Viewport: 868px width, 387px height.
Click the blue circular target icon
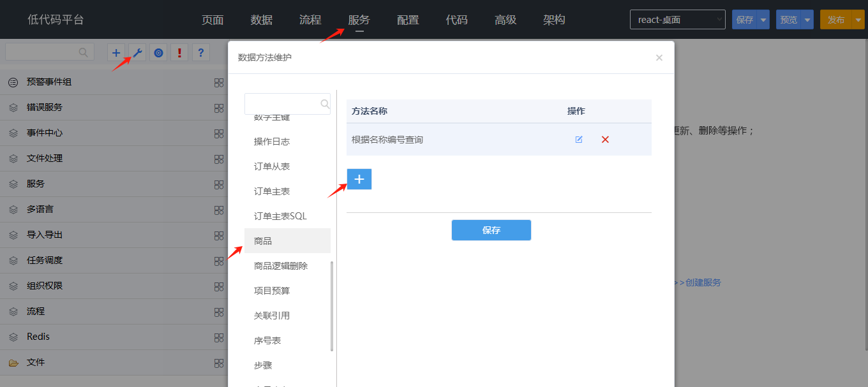[x=159, y=53]
